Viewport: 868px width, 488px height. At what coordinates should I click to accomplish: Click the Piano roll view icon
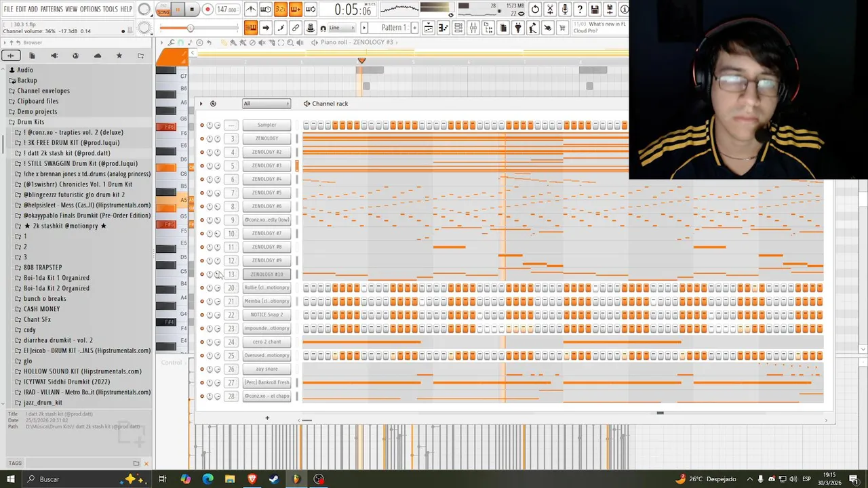tap(443, 28)
